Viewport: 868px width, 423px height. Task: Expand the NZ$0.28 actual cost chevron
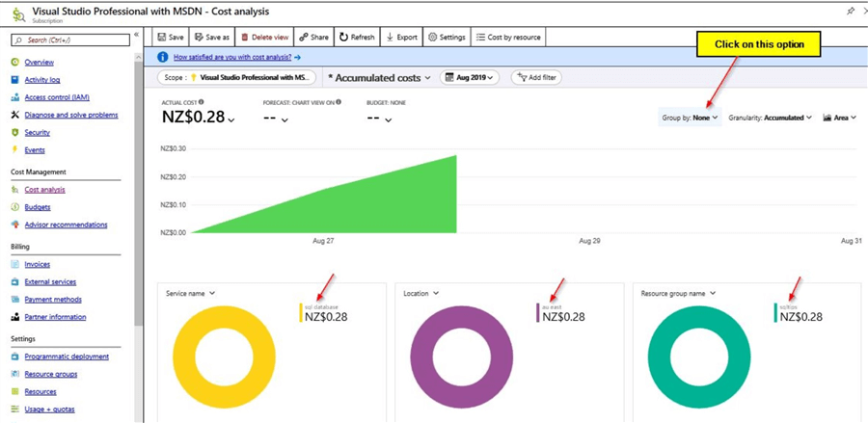pos(231,120)
